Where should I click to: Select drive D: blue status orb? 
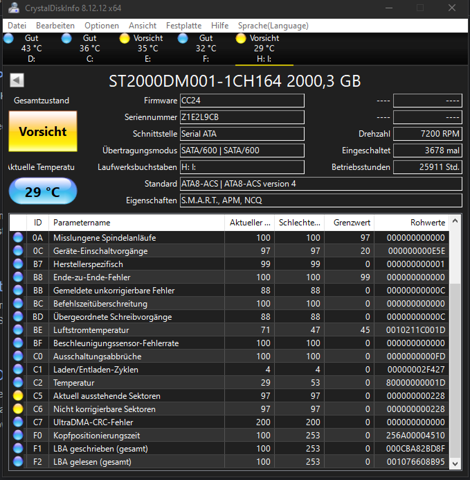pyautogui.click(x=8, y=38)
